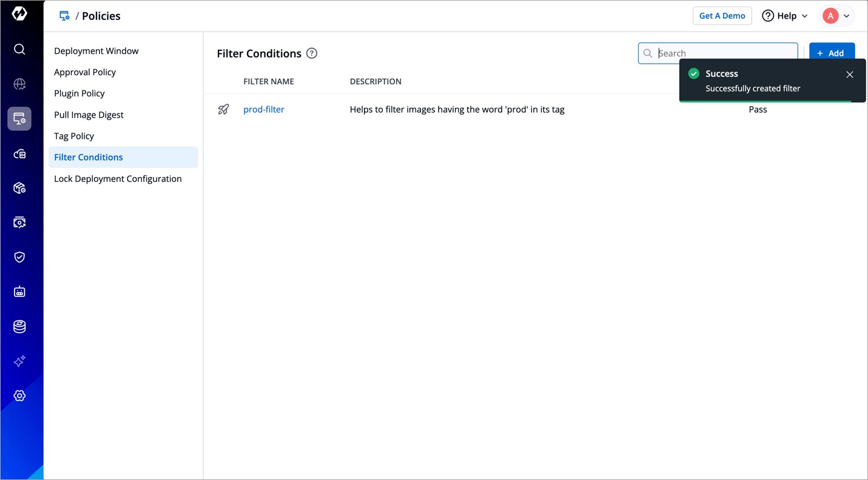Click the globe icon in sidebar
Viewport: 868px width, 480px height.
click(x=19, y=84)
